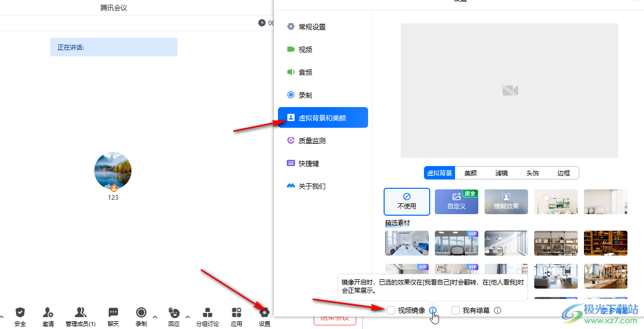This screenshot has height=329, width=644.
Task: Open the 聊天 chat panel
Action: click(x=113, y=317)
